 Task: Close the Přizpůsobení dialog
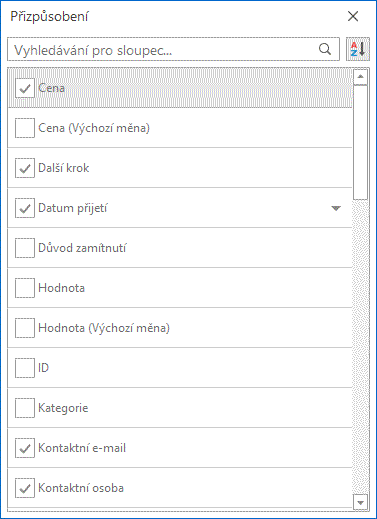coord(353,16)
